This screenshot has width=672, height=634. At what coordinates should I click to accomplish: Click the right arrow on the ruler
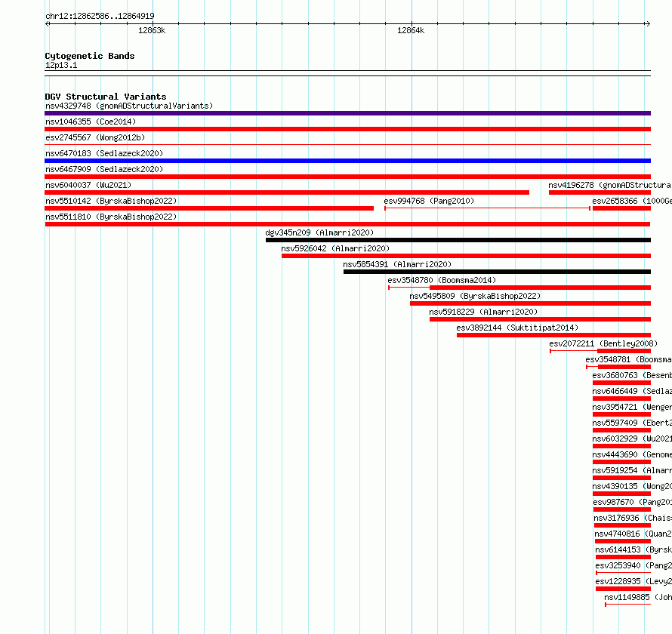coord(648,24)
